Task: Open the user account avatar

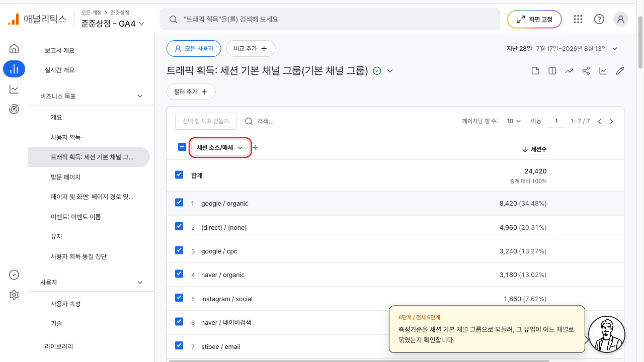Action: click(621, 19)
